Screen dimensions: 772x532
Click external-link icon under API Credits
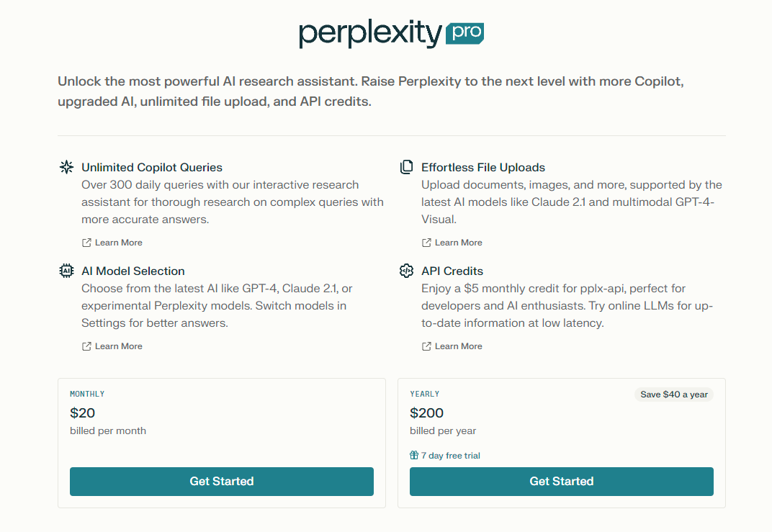[426, 346]
